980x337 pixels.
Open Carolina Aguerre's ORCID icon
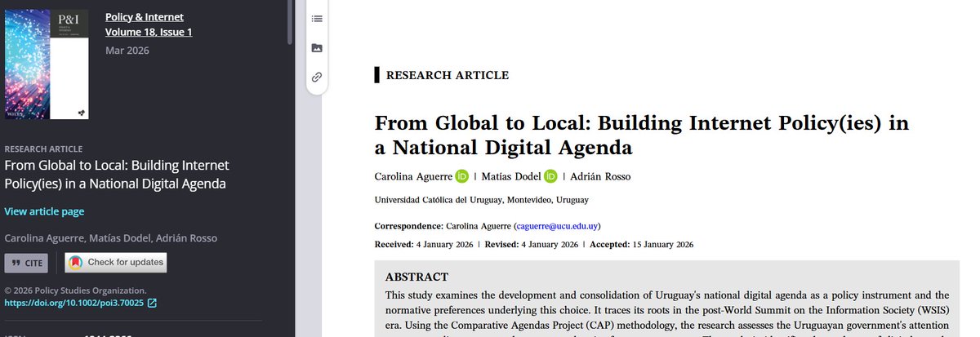(462, 176)
